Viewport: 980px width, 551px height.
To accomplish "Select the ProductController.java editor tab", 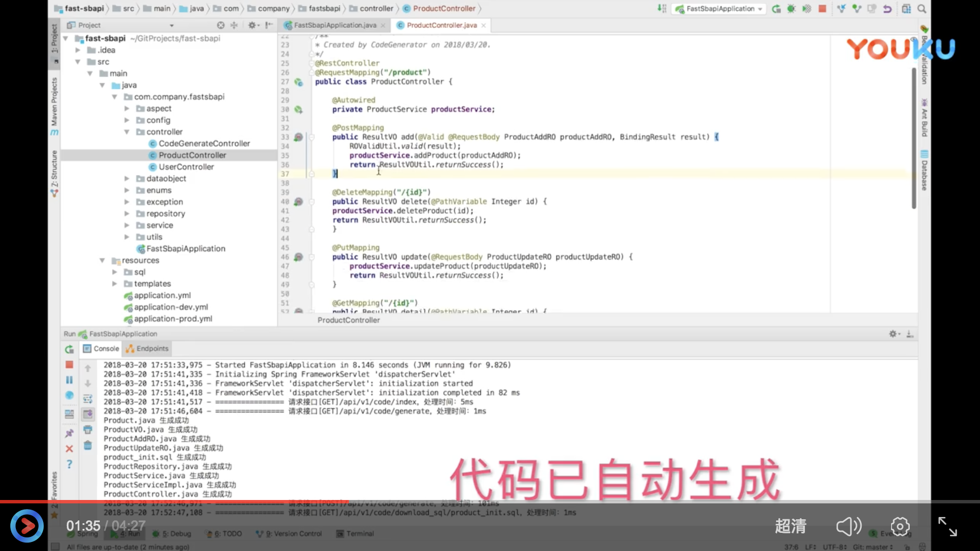I will (x=442, y=26).
